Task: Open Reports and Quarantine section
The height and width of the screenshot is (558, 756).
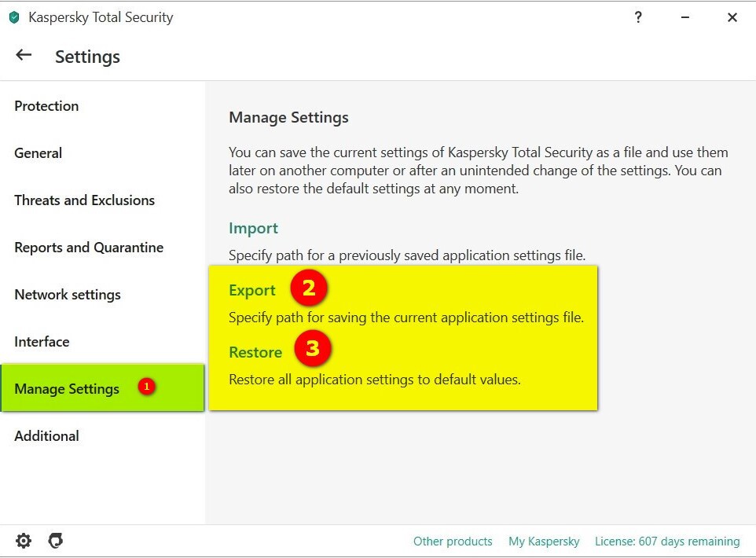Action: (x=89, y=248)
